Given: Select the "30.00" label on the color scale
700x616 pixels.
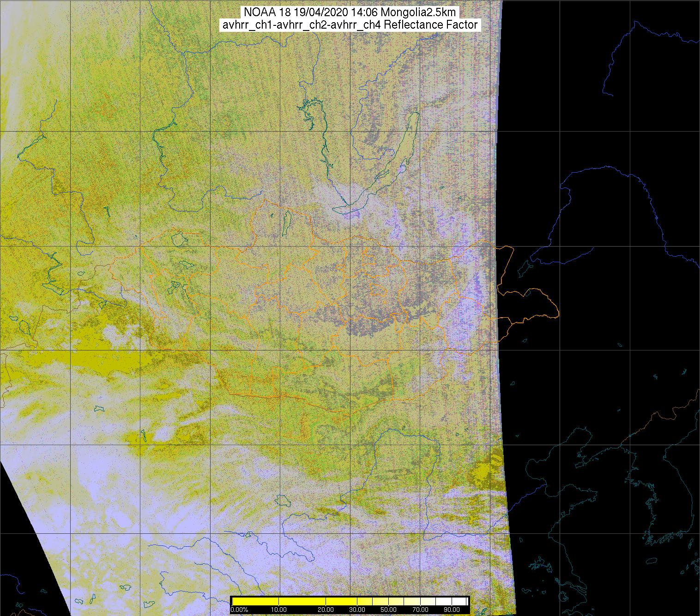Looking at the screenshot, I should coord(357,610).
